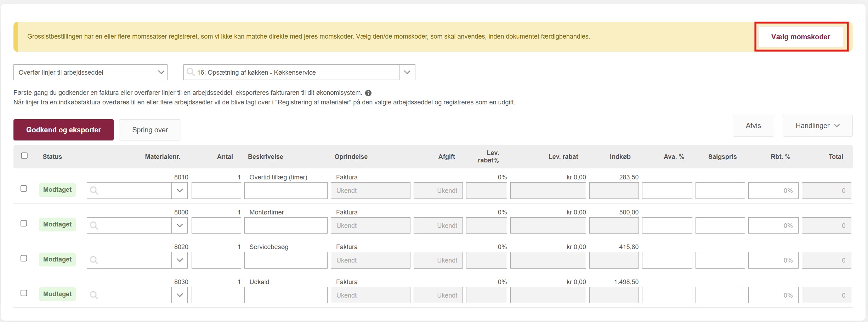
Task: Click search icon in Udkald material field
Action: tap(94, 295)
